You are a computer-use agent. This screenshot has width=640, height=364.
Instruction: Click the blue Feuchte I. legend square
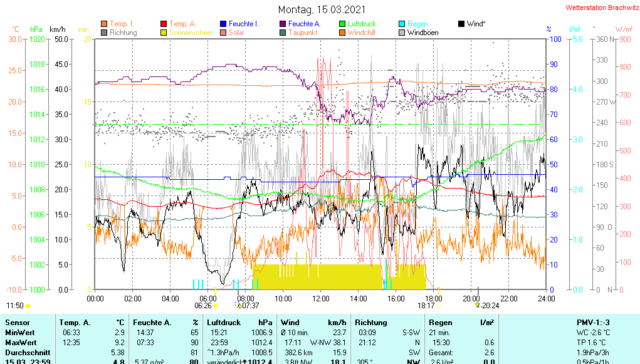coord(223,24)
